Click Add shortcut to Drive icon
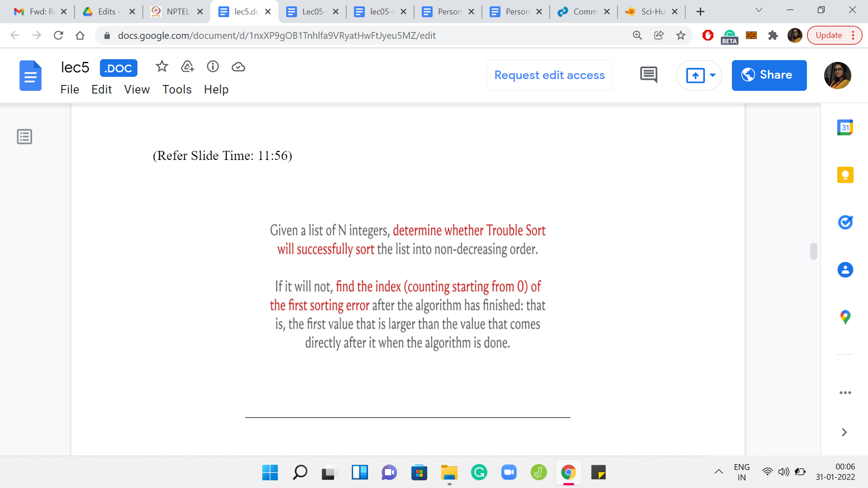Viewport: 868px width, 488px height. 187,67
